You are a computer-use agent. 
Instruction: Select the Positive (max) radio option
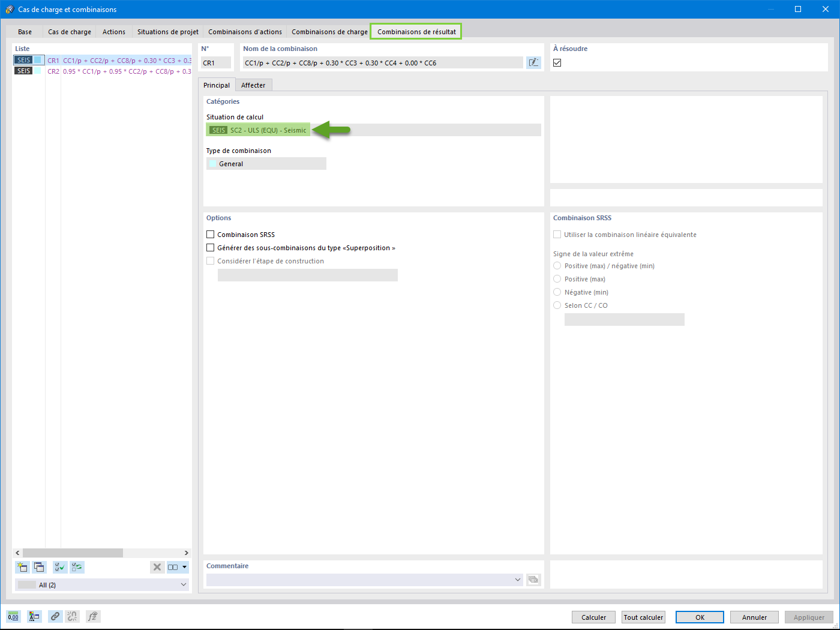557,279
